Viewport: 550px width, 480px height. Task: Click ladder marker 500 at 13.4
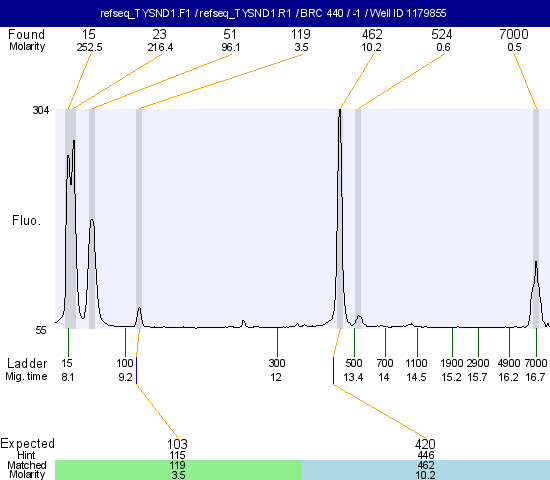pyautogui.click(x=354, y=370)
